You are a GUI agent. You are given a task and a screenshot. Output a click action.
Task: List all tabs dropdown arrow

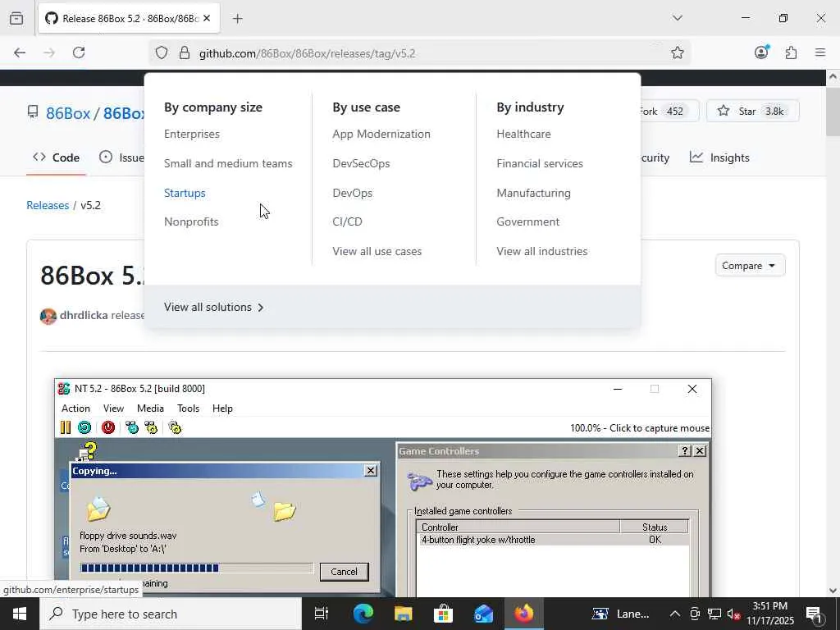(x=677, y=18)
